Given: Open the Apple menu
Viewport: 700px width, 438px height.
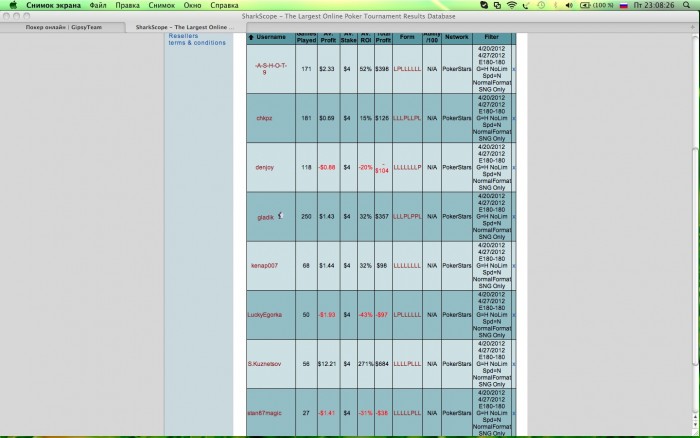Looking at the screenshot, I should tap(13, 5).
